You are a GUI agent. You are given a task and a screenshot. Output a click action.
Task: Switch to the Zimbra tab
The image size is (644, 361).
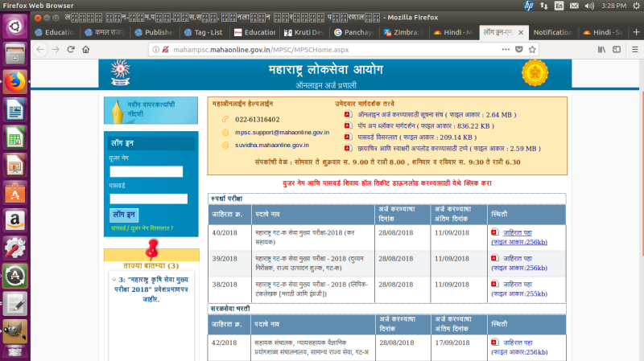(404, 32)
